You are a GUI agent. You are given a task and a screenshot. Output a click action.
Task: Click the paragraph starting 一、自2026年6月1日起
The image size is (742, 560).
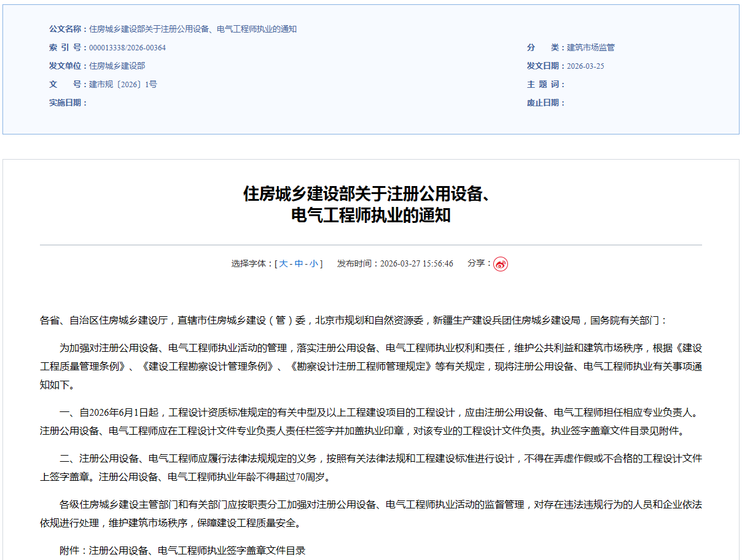(370, 421)
